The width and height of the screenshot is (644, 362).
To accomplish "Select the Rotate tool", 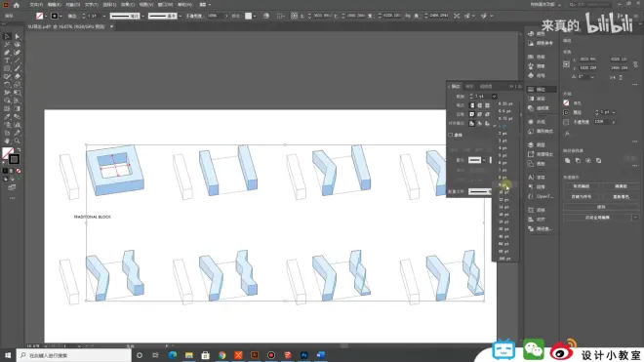I will 7,85.
